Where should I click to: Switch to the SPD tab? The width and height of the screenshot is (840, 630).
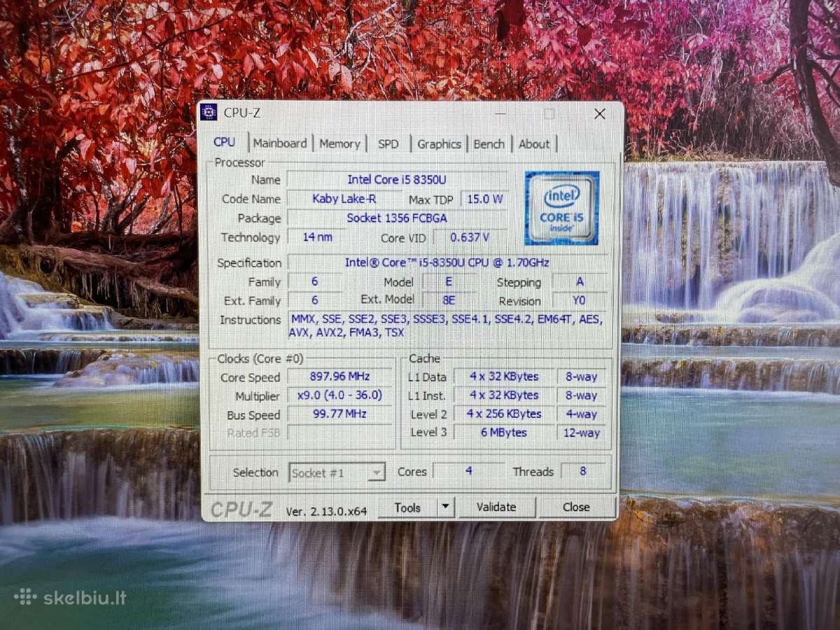(388, 143)
